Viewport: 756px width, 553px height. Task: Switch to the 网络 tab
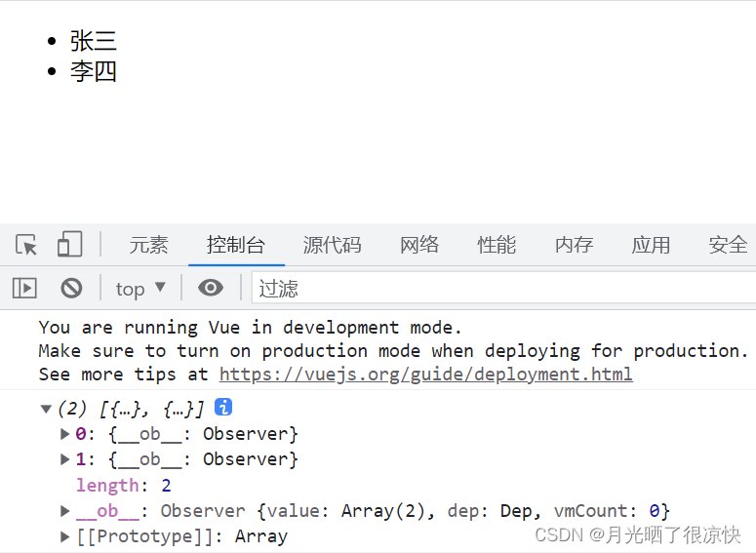[419, 245]
